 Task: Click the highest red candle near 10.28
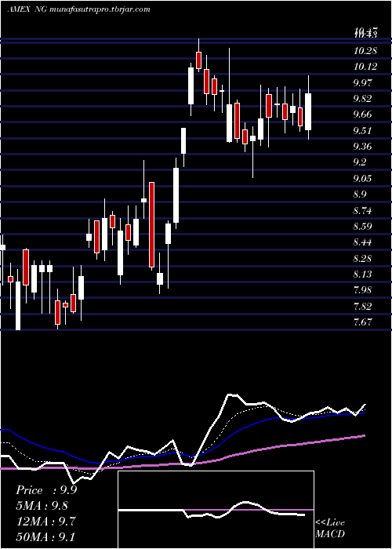tap(199, 60)
